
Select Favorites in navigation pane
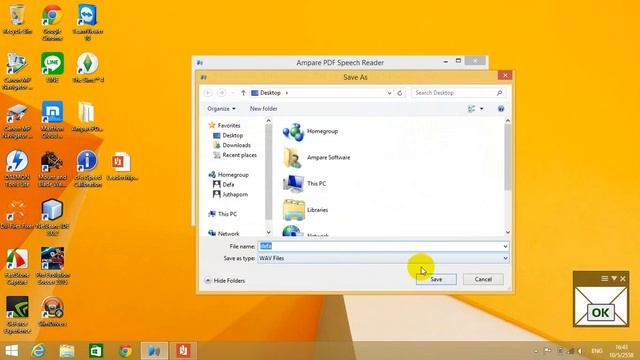[x=228, y=125]
